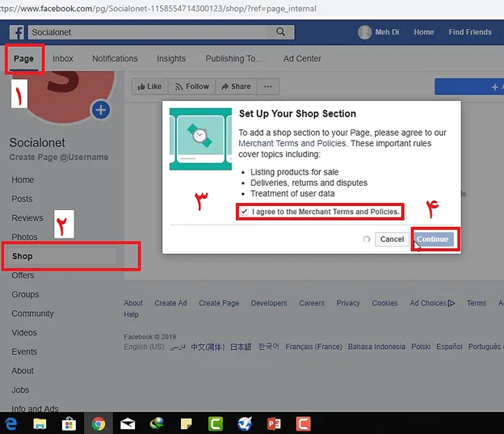Click the Continue button

click(433, 239)
